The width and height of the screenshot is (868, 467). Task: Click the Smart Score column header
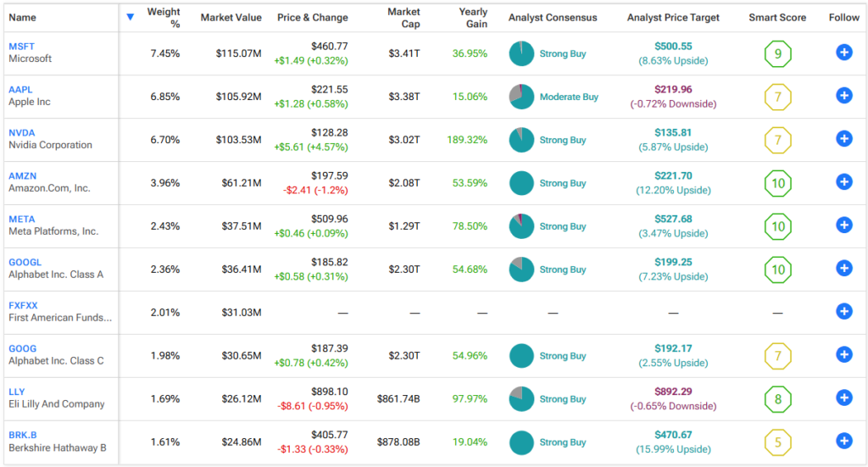pyautogui.click(x=776, y=18)
